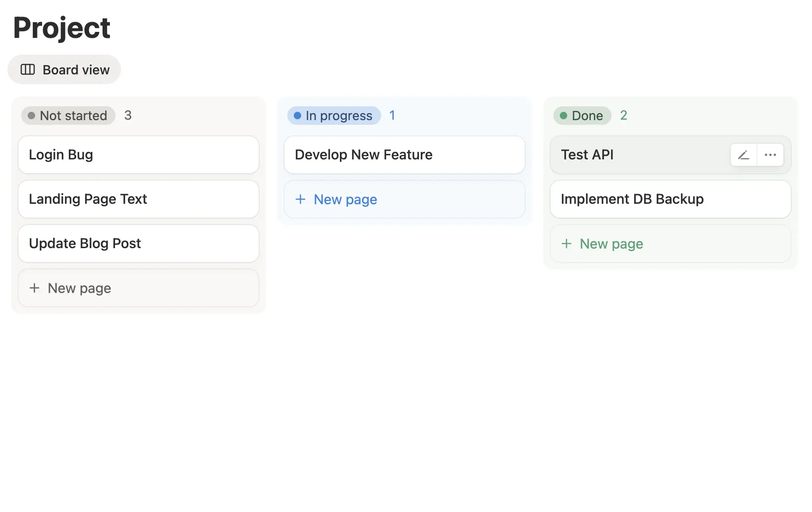Click the Project page title

(61, 28)
